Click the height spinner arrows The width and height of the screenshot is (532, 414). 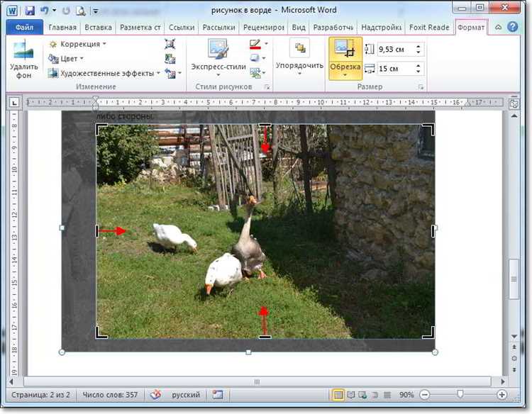point(418,50)
